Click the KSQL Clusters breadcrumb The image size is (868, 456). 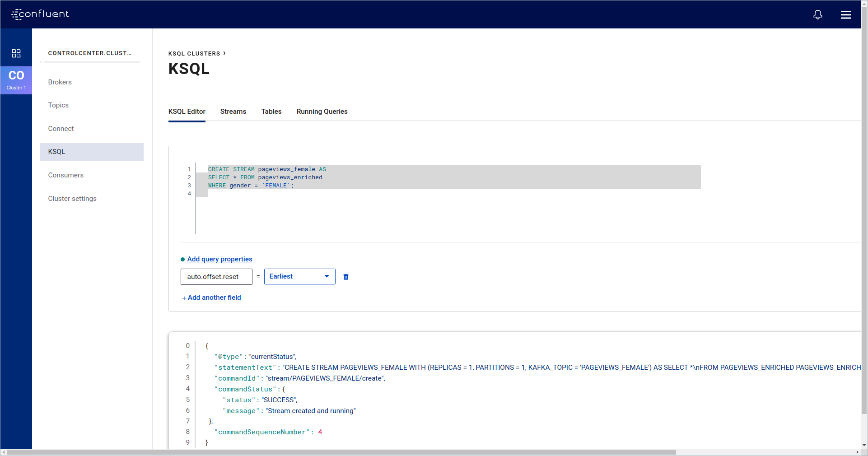click(194, 53)
